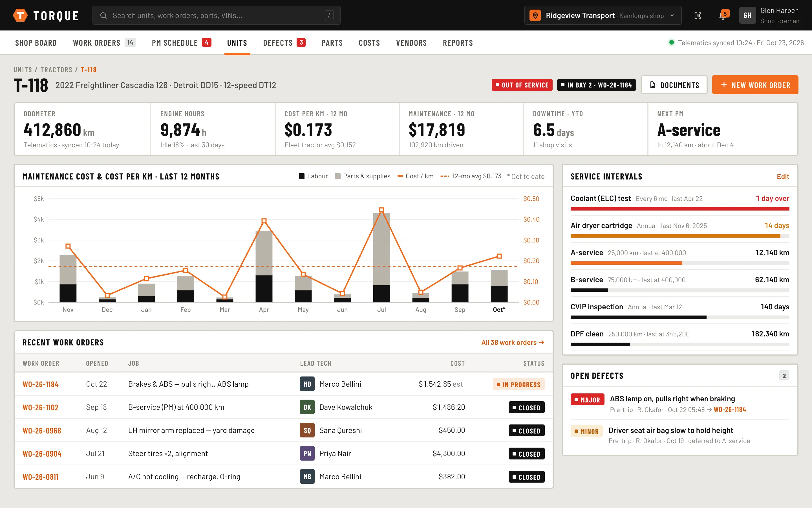Image resolution: width=812 pixels, height=508 pixels.
Task: View all 38 work orders
Action: pos(513,342)
